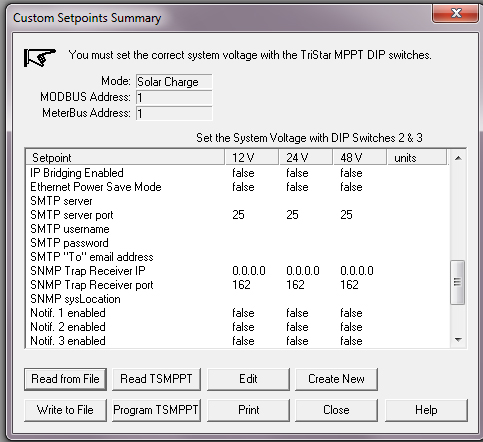
Task: Click 12 V value 0.0.0.0 for SNMP IP
Action: [x=249, y=271]
